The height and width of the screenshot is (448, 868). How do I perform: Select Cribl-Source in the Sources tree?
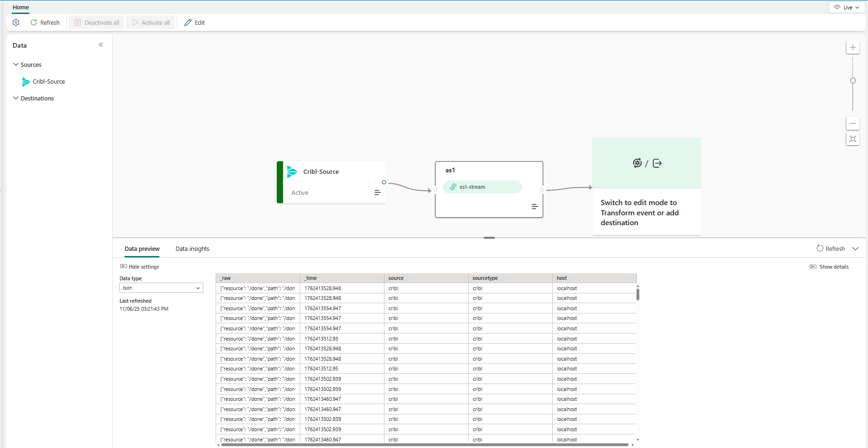click(x=49, y=82)
